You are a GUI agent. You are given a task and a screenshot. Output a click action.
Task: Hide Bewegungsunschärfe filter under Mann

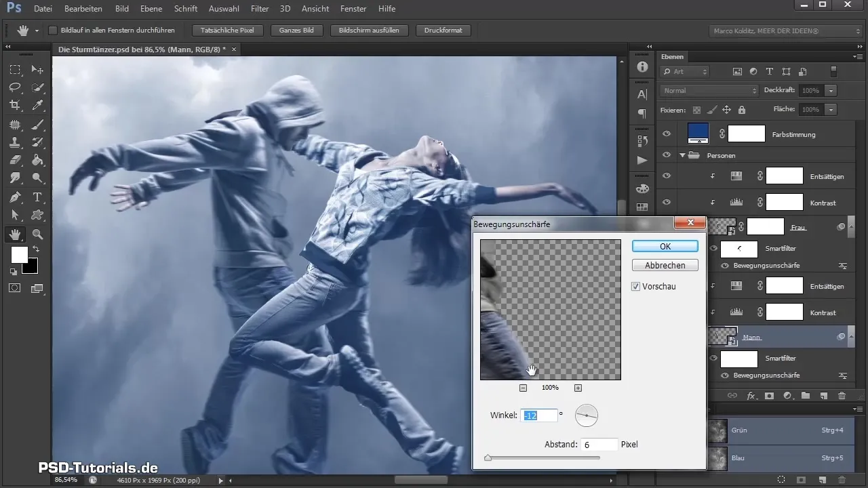coord(726,375)
